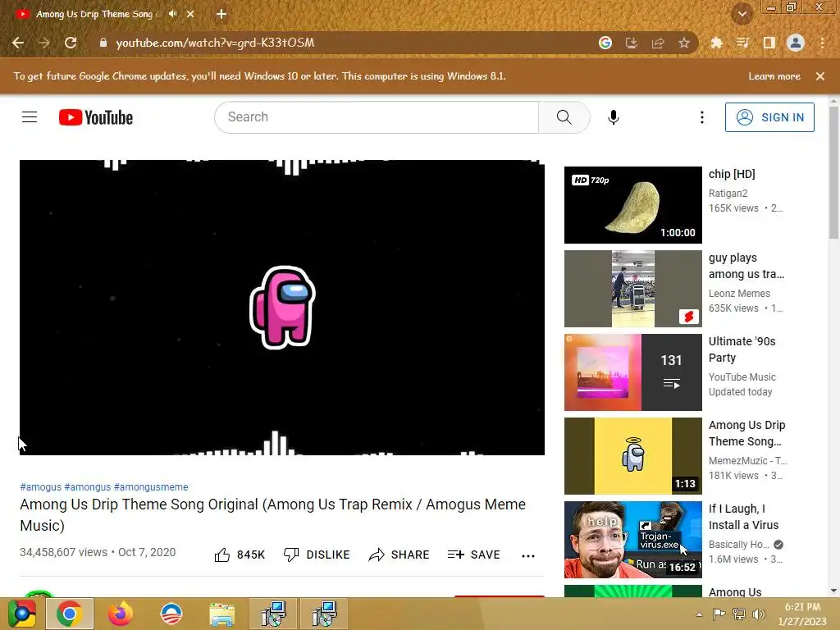SAVE the video to a playlist
The image size is (840, 630).
pyautogui.click(x=473, y=555)
